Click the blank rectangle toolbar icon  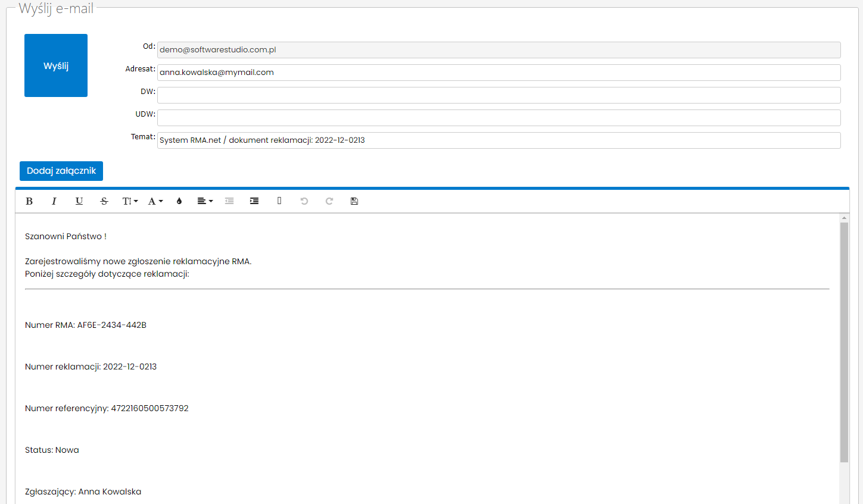279,201
